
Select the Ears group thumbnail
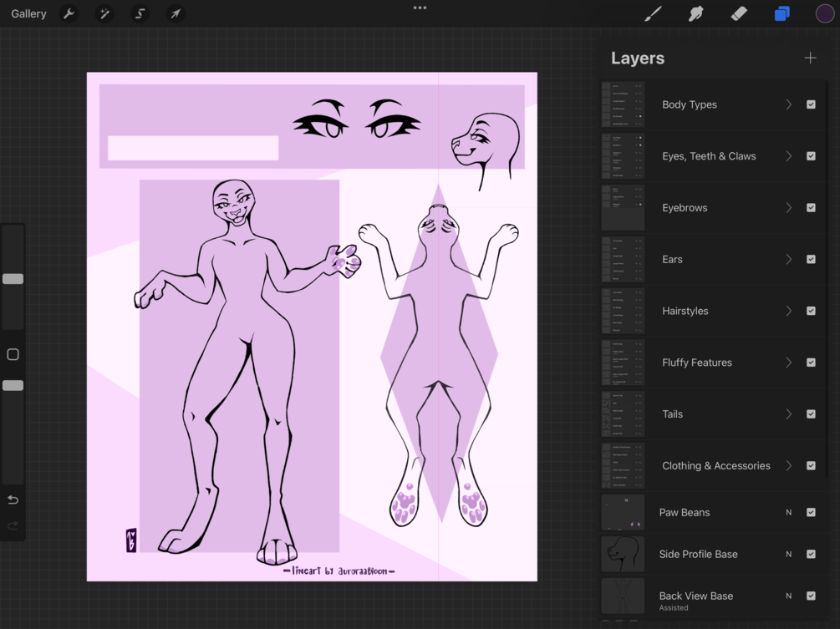click(623, 259)
